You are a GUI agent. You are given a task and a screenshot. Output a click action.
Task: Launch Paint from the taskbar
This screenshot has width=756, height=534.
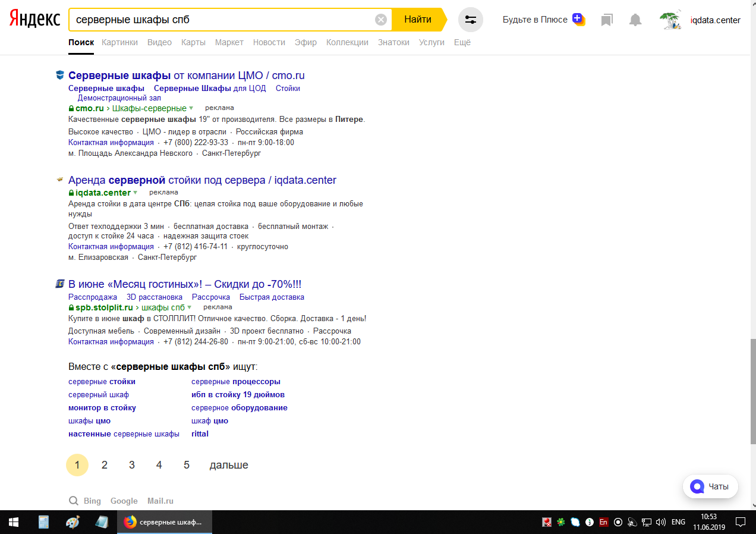pyautogui.click(x=73, y=522)
